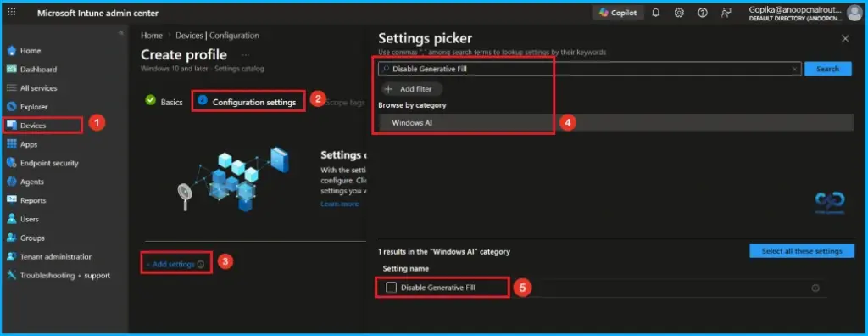Open Dashboard in sidebar
This screenshot has width=868, height=336.
click(38, 70)
